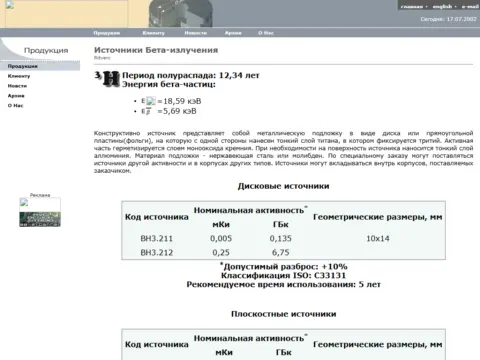Select О Нас in the left sidebar menu

pos(15,106)
